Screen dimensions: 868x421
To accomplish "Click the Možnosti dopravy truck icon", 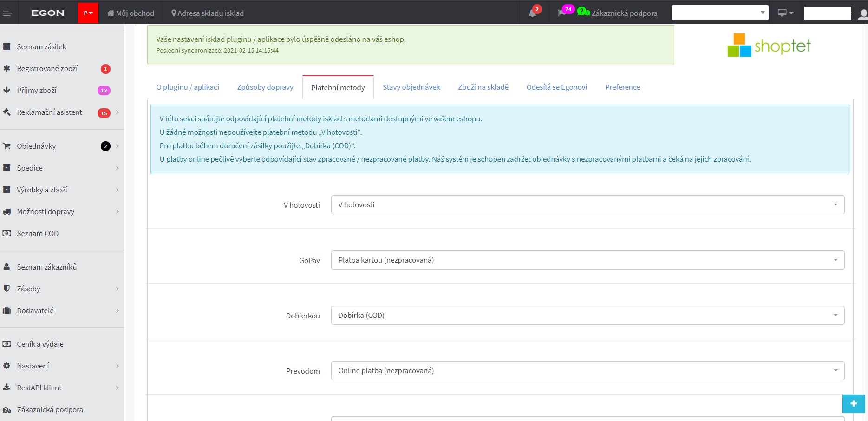I will tap(7, 211).
